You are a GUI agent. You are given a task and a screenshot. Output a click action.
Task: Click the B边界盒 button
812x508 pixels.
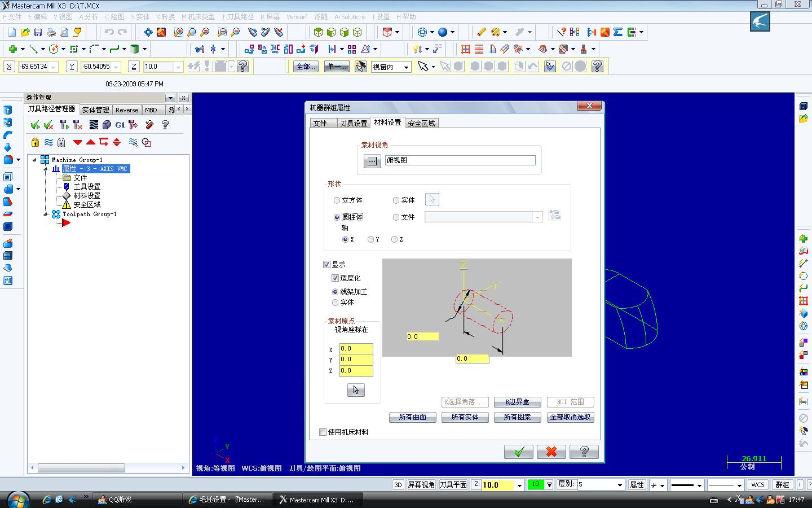click(517, 402)
